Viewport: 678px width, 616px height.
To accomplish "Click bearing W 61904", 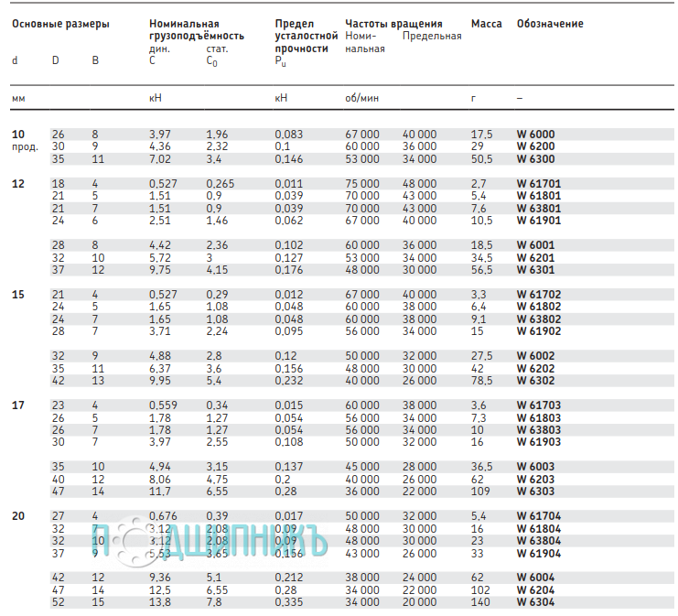I will coord(539,553).
